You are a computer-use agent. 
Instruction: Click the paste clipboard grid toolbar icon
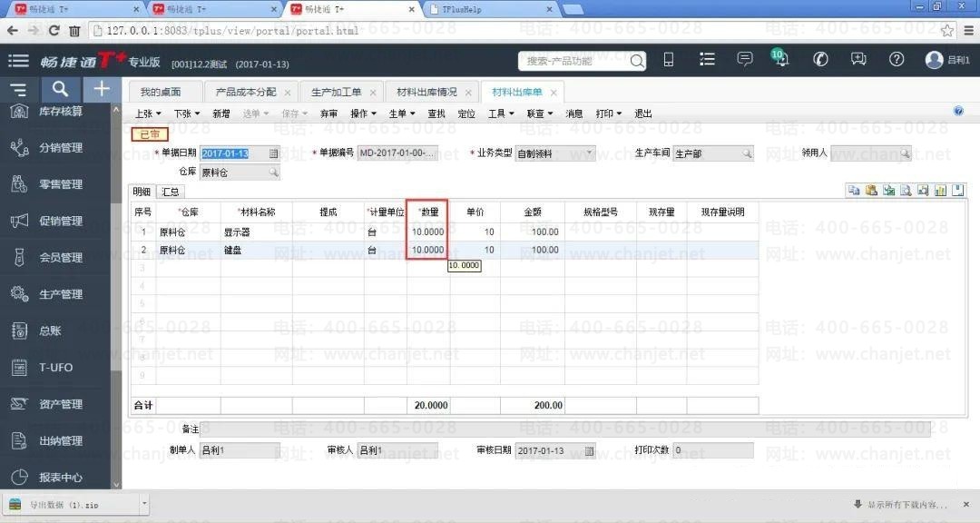coord(871,190)
